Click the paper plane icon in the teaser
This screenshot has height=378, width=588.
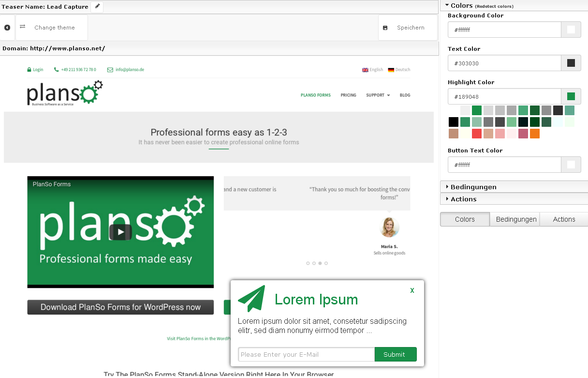click(251, 298)
